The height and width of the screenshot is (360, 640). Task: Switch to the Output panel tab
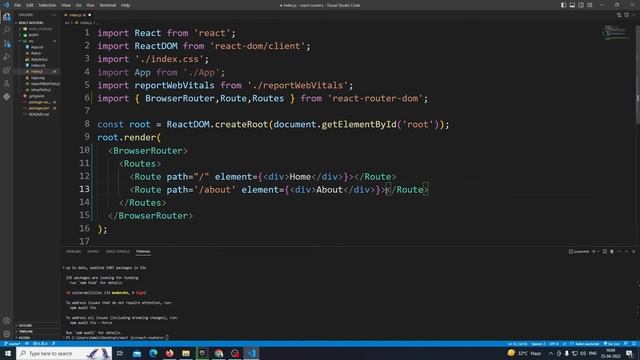(93, 251)
